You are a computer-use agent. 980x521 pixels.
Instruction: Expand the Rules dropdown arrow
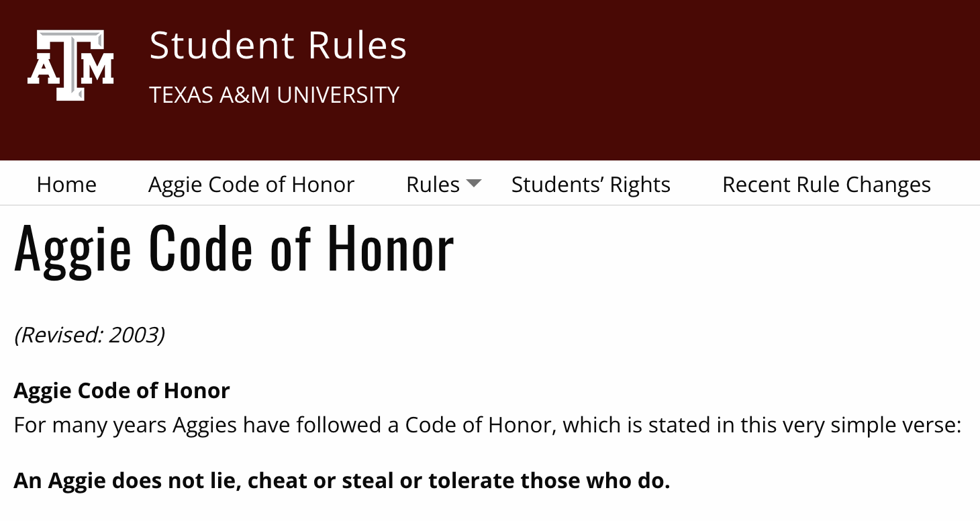(x=474, y=184)
